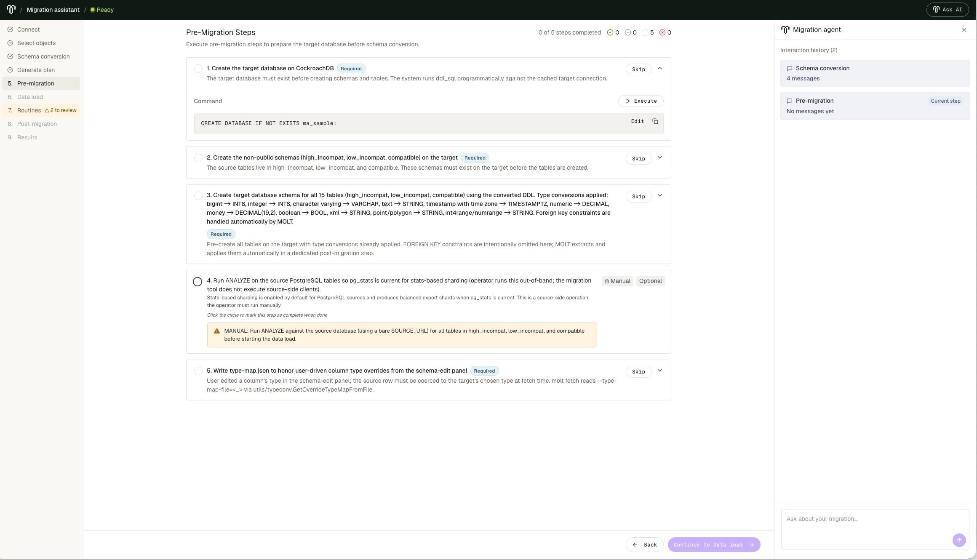977x560 pixels.
Task: Go to Connect step in sidebar
Action: (41, 29)
